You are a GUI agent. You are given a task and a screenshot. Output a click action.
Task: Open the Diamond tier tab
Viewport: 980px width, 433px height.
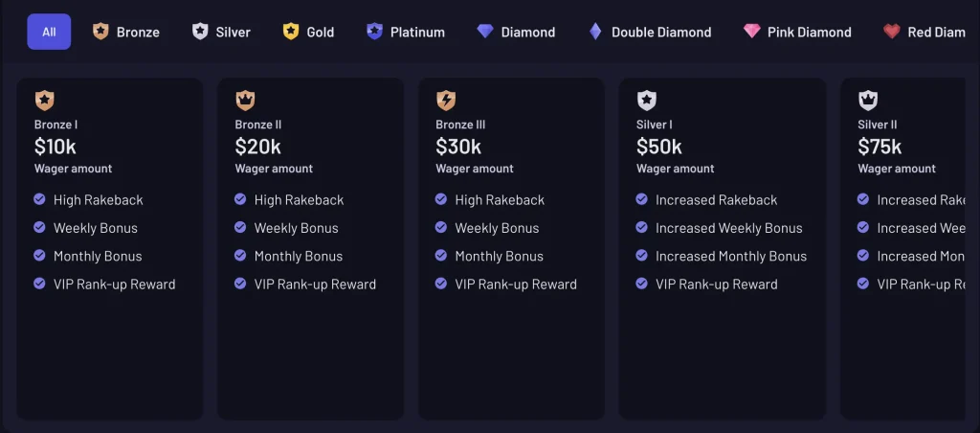pos(516,32)
